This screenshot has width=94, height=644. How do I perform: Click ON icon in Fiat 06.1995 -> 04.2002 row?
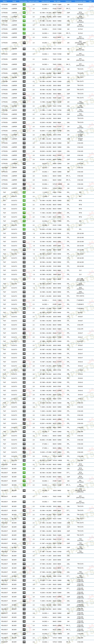pos(24,266)
